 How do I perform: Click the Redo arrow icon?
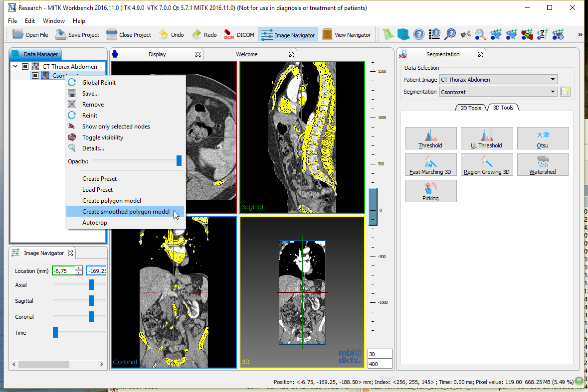tap(196, 34)
